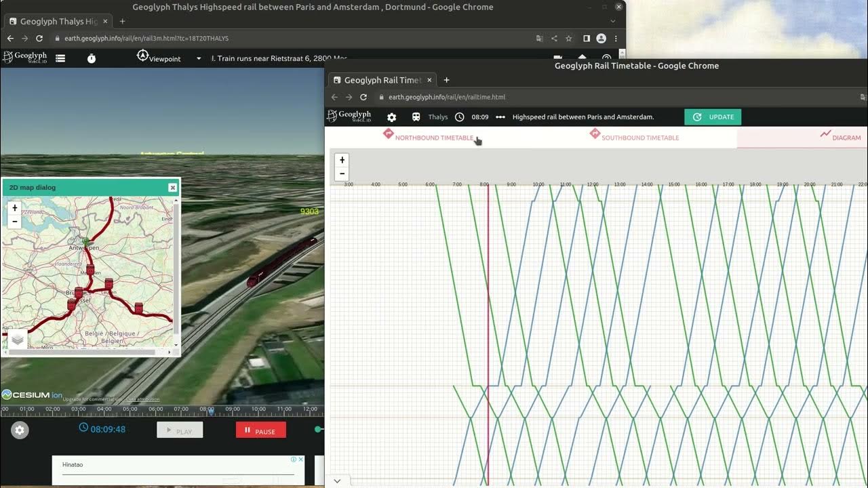The height and width of the screenshot is (488, 868).
Task: Click the railtime.html address bar
Action: pos(610,97)
